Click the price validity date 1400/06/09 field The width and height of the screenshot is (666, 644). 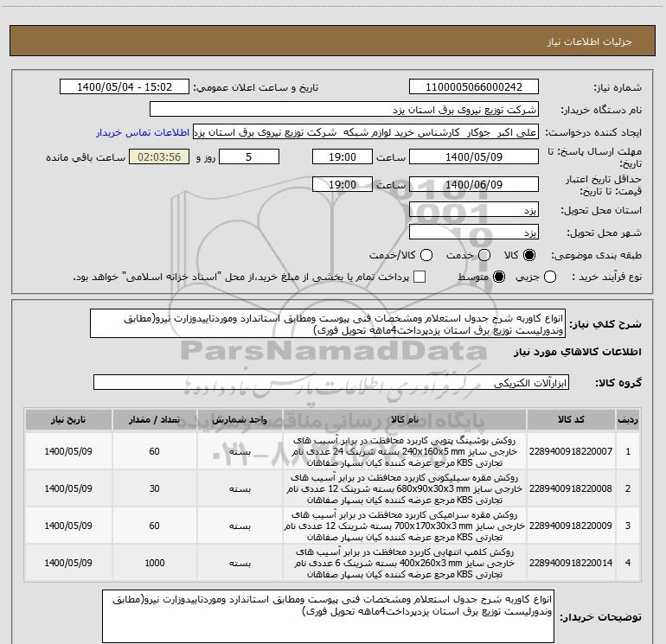474,184
